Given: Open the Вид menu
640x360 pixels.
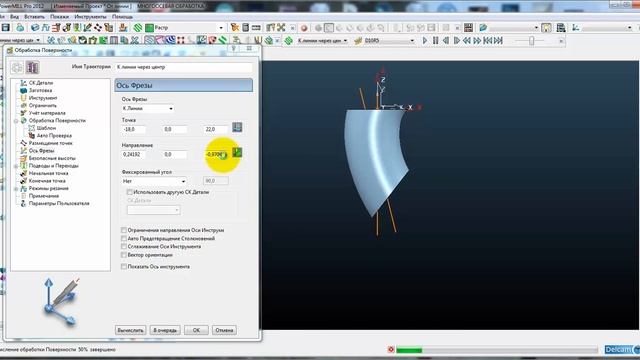Looking at the screenshot, I should (x=14, y=17).
